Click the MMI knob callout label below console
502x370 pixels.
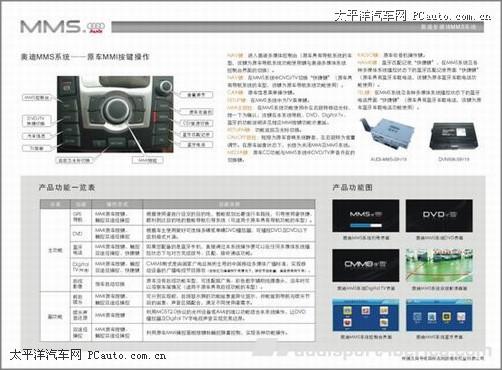click(148, 161)
